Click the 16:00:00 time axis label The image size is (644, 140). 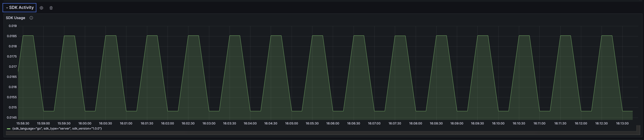tap(85, 123)
